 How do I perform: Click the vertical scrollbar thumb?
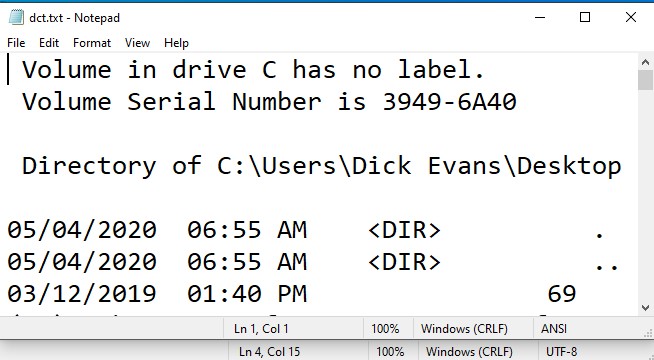[x=645, y=80]
